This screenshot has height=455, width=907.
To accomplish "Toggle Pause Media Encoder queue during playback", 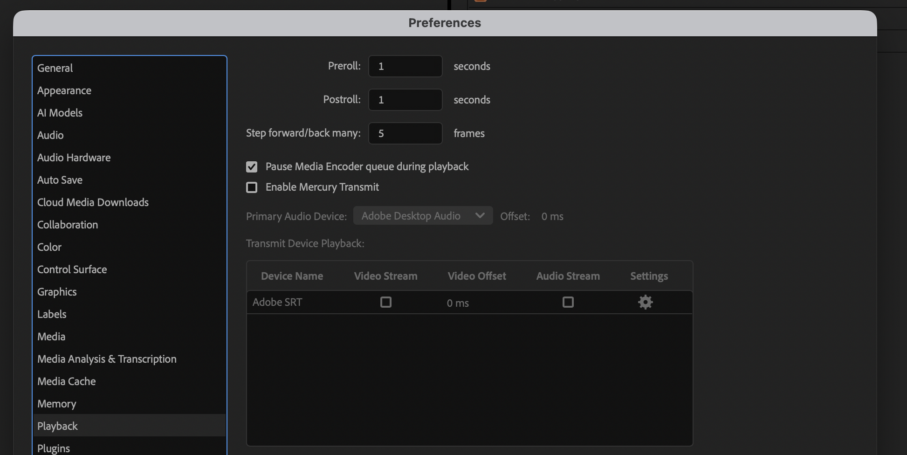I will (x=252, y=167).
